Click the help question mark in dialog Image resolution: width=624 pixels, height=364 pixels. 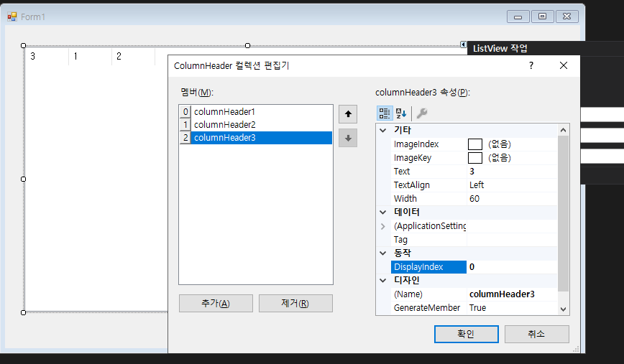531,65
